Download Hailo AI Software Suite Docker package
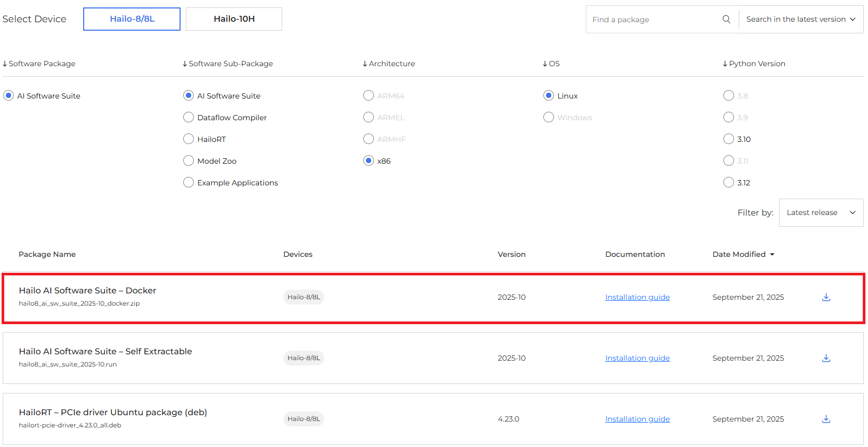868x447 pixels. click(826, 297)
